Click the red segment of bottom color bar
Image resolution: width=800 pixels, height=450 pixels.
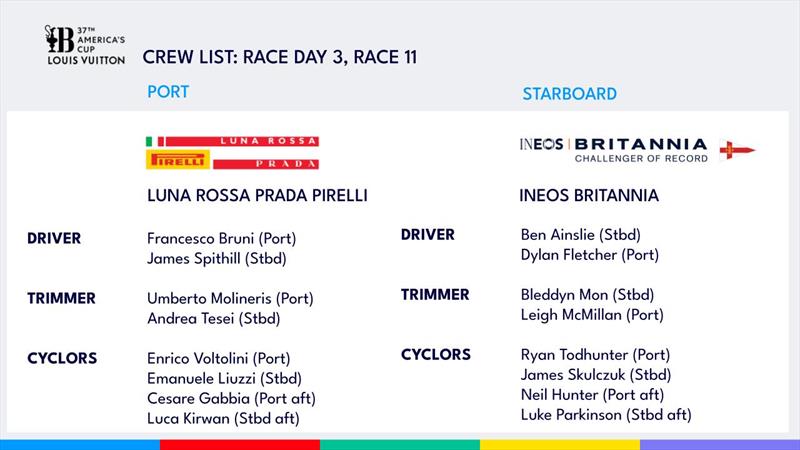coord(240,445)
